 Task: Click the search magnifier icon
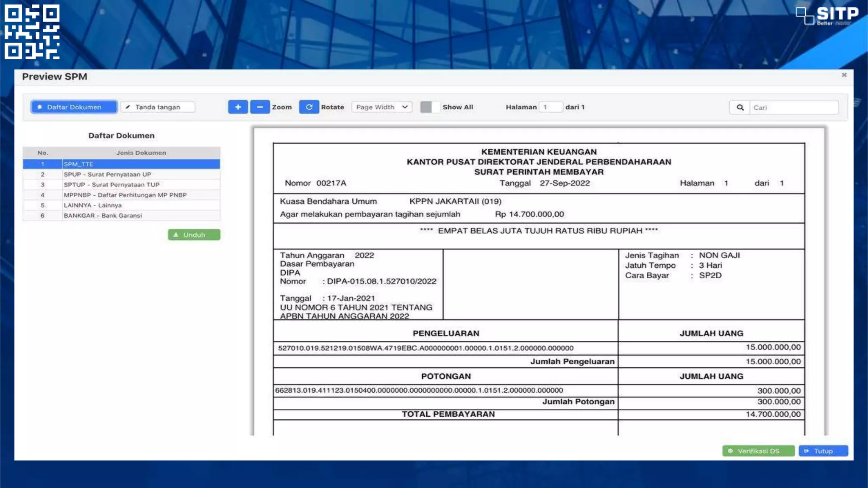tap(740, 108)
